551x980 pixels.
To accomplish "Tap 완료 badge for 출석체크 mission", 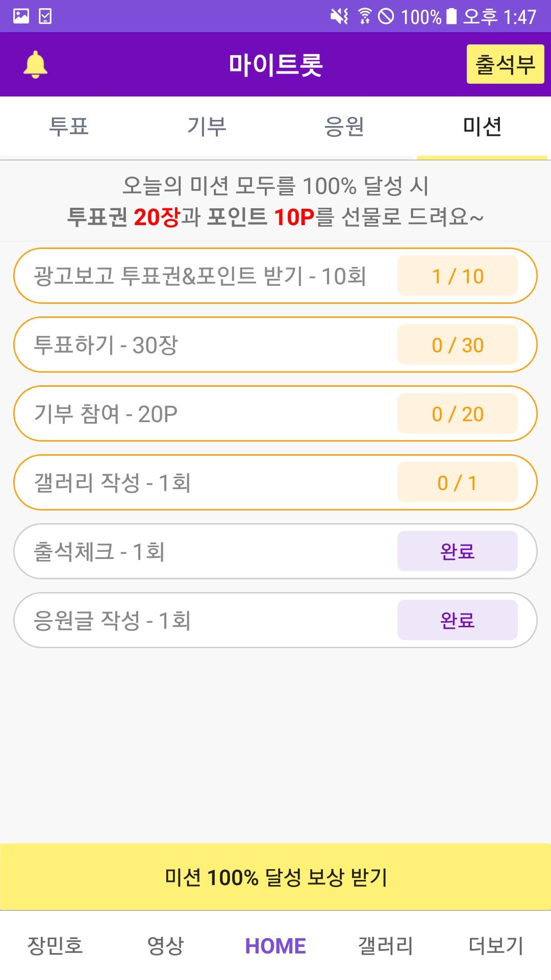I will pyautogui.click(x=457, y=552).
